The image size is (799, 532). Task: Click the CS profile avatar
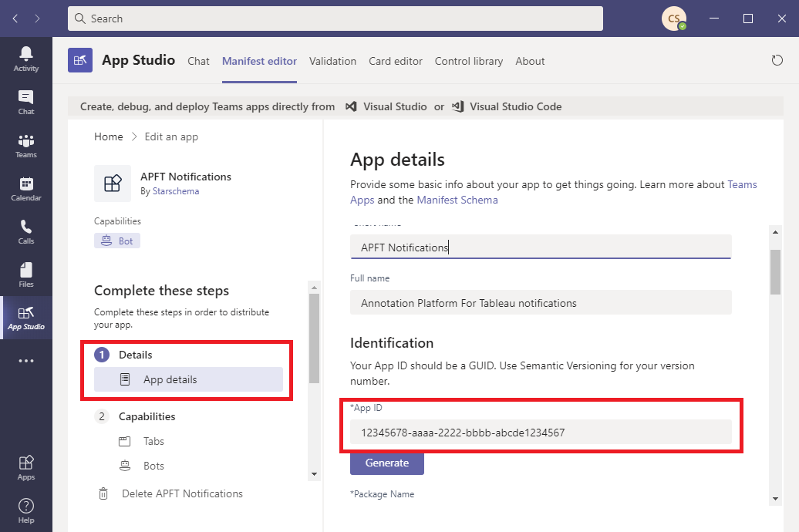tap(673, 19)
